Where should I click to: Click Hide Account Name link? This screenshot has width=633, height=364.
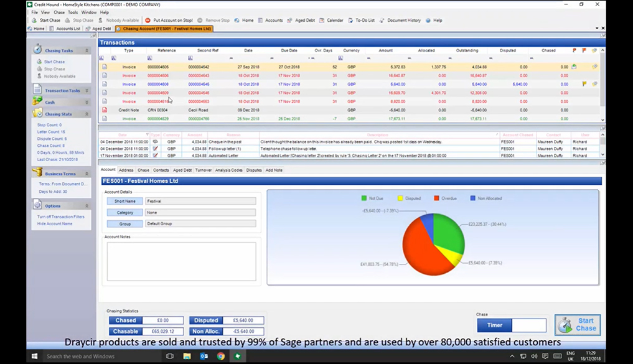(55, 223)
